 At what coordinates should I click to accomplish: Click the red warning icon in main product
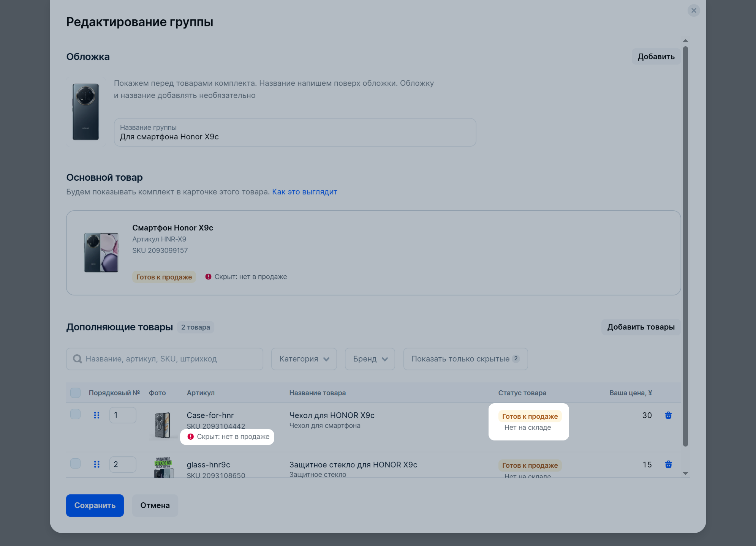[x=208, y=277]
